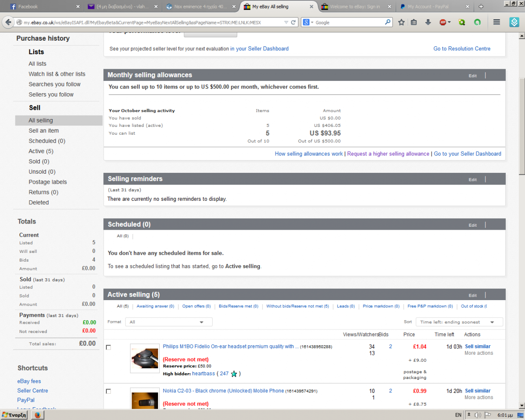Expand hidden system tray icons arrow
Screen dimensions: 525x420
click(469, 415)
